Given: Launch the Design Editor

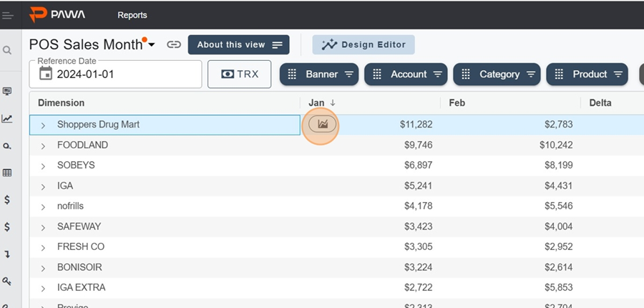Looking at the screenshot, I should tap(364, 45).
